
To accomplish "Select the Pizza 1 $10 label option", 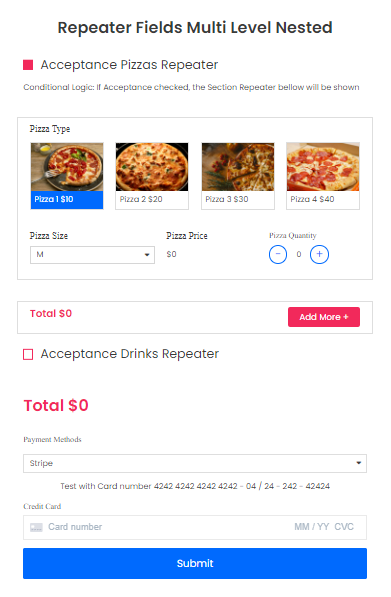I will (x=54, y=200).
